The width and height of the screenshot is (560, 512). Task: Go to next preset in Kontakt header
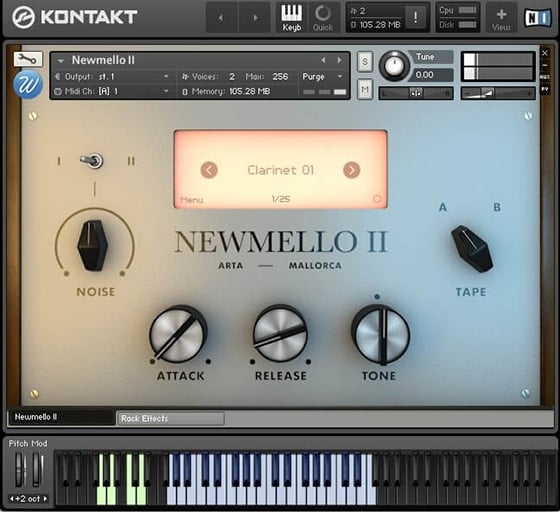pos(255,17)
